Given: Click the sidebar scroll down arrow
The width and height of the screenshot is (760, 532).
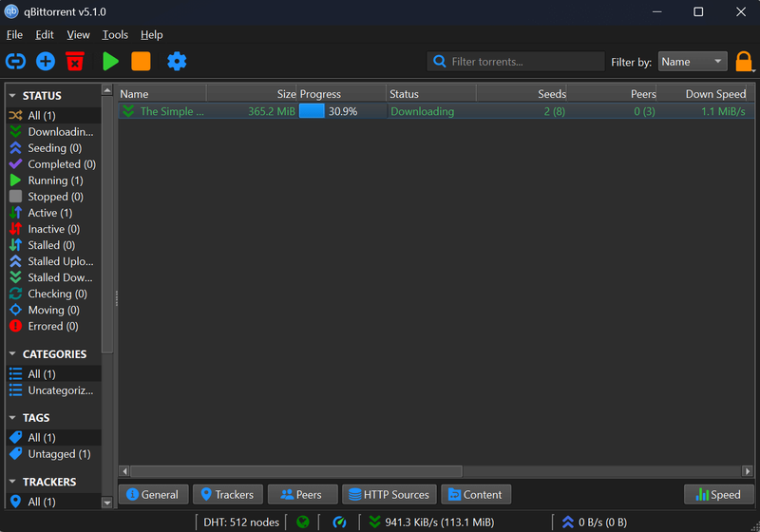Looking at the screenshot, I should 107,503.
